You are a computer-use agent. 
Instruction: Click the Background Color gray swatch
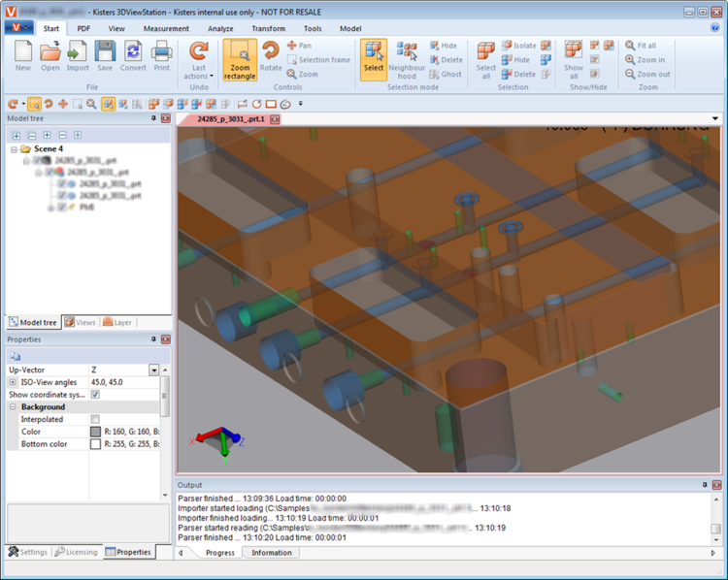pos(95,432)
